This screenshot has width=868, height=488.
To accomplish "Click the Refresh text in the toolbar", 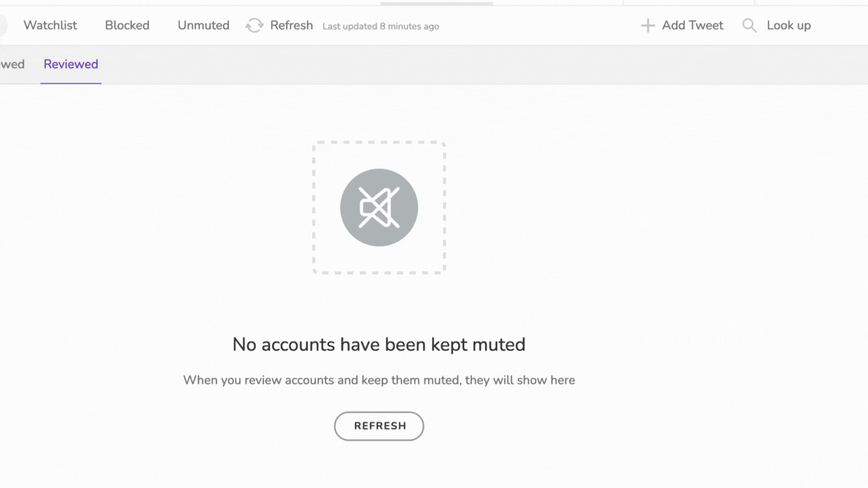I will click(292, 25).
